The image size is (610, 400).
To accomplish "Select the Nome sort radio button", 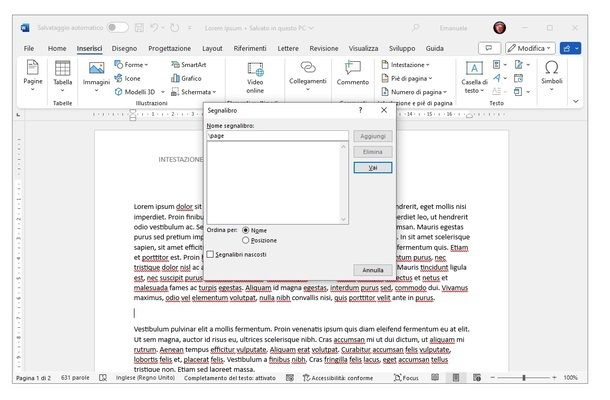I will coord(245,230).
